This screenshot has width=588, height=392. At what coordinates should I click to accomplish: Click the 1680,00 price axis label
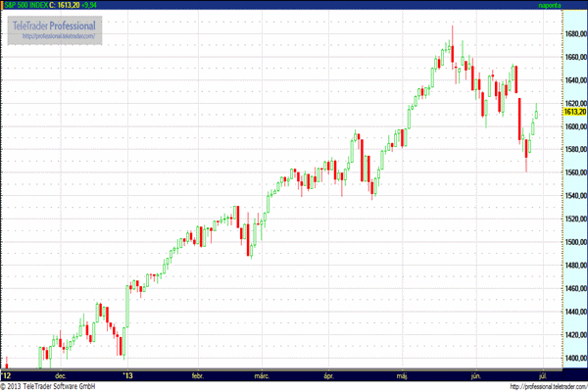[x=574, y=33]
